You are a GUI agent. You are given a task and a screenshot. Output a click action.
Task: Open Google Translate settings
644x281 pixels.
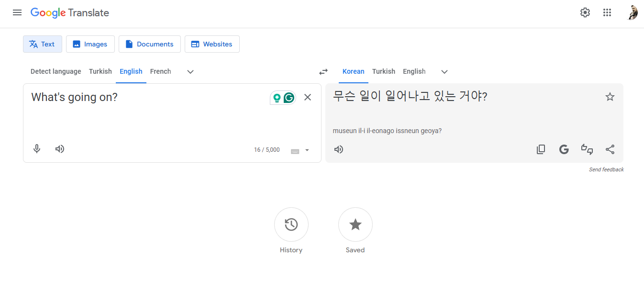point(585,12)
